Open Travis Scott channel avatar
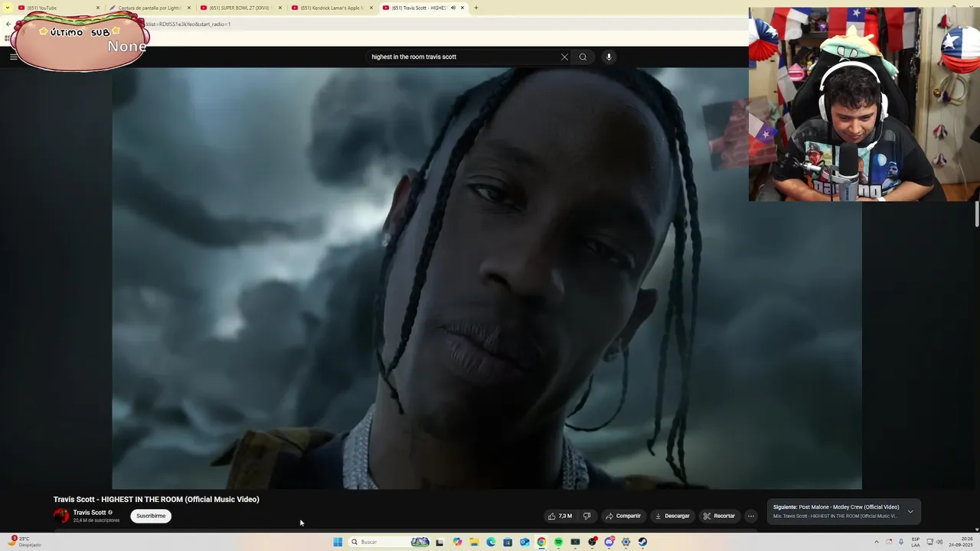This screenshot has width=980, height=551. click(61, 516)
